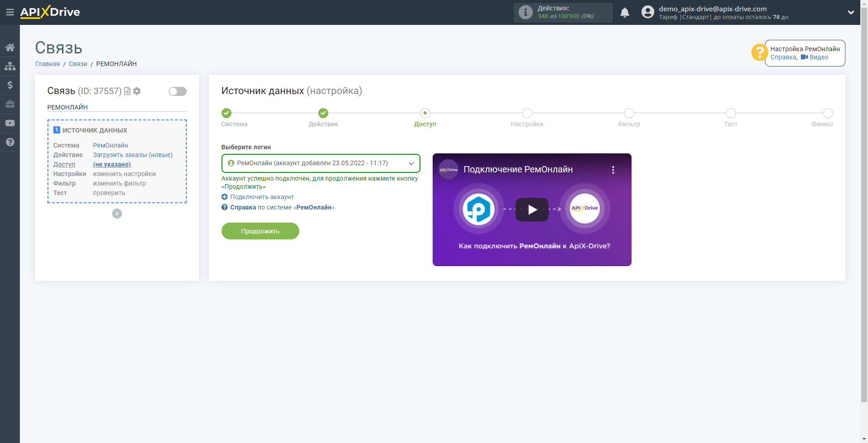Screen dimensions: 868x443
Task: Add a new block with plus icon
Action: (x=117, y=214)
